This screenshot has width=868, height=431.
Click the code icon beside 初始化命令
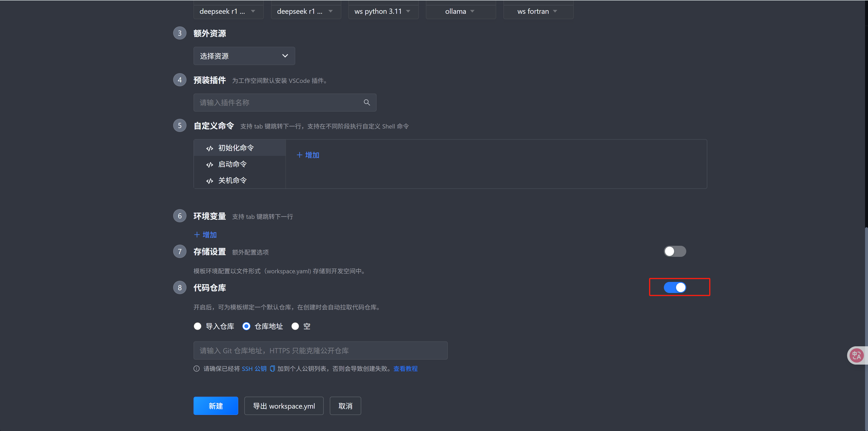(210, 148)
